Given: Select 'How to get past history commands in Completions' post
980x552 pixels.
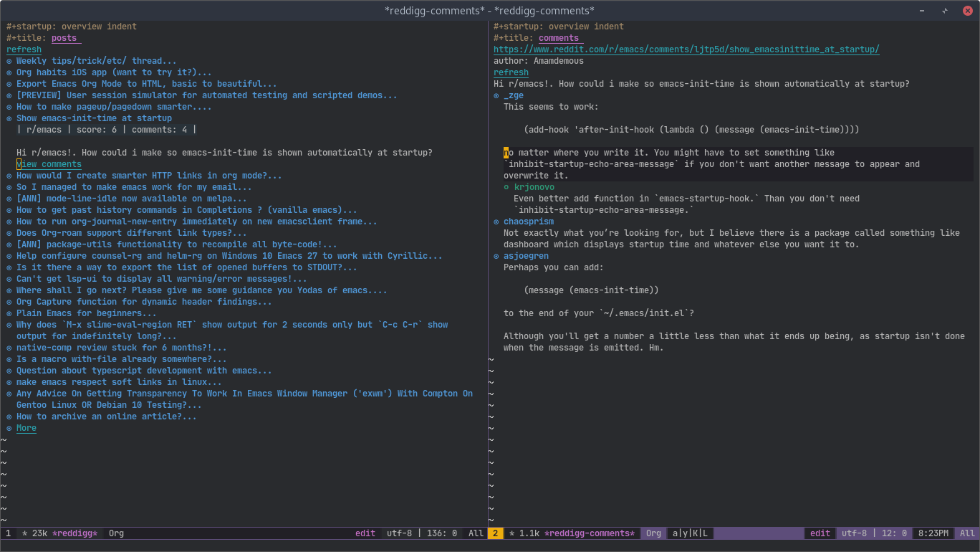Looking at the screenshot, I should click(187, 210).
